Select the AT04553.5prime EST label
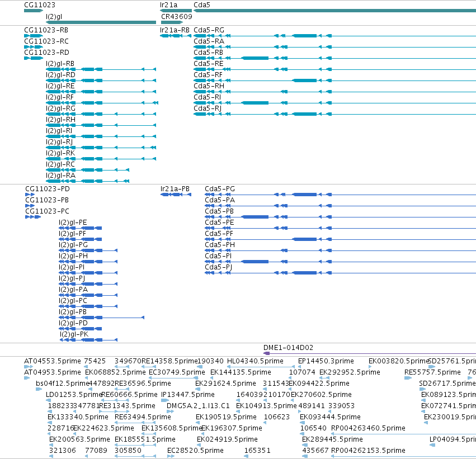The height and width of the screenshot is (459, 476). point(53,361)
